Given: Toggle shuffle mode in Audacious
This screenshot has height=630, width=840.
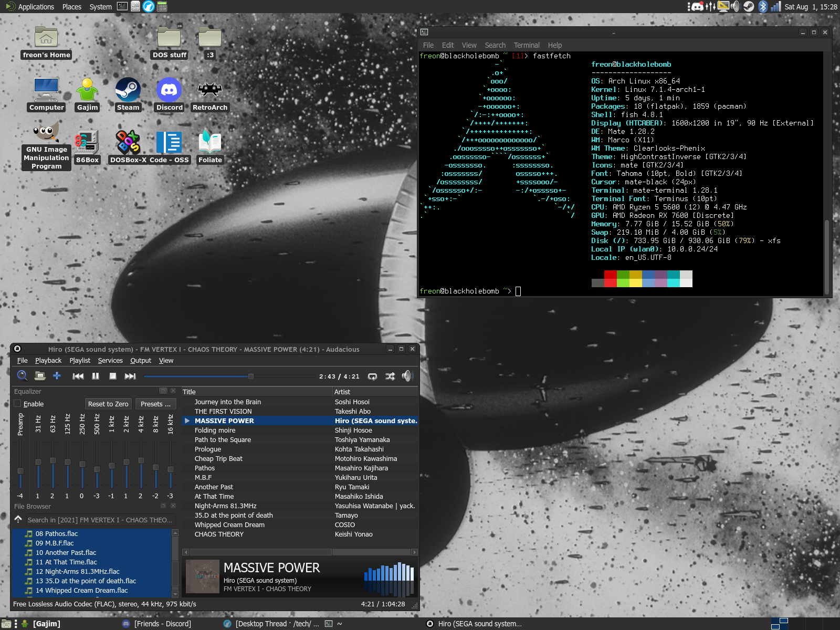Looking at the screenshot, I should 390,376.
